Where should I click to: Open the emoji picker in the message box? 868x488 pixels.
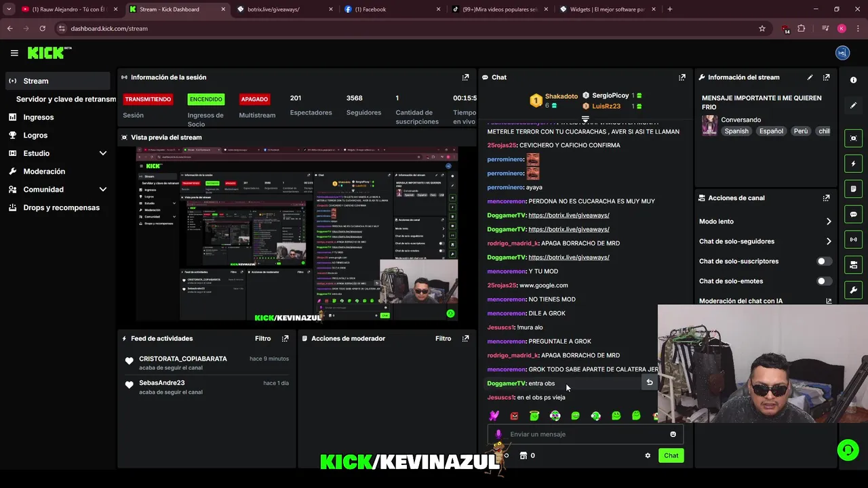[x=673, y=434]
